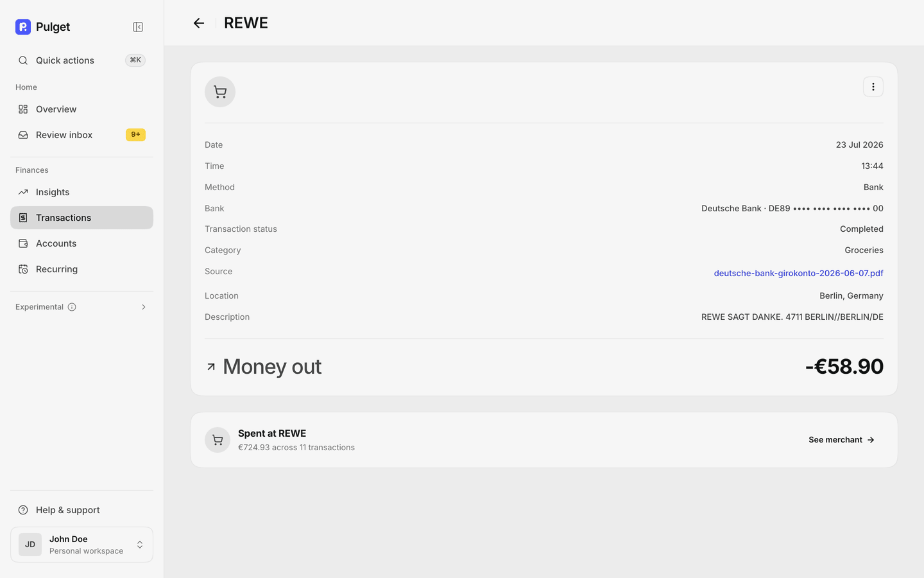
Task: Click the Spent at REWE cart icon
Action: pos(218,440)
